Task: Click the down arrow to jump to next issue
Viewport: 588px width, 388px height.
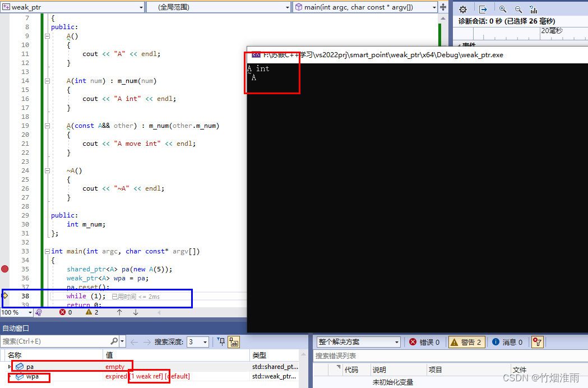Action: 136,312
